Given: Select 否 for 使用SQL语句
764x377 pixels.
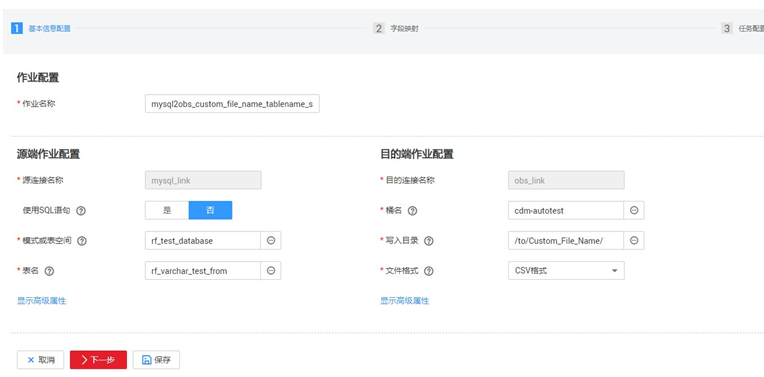Looking at the screenshot, I should click(x=210, y=210).
